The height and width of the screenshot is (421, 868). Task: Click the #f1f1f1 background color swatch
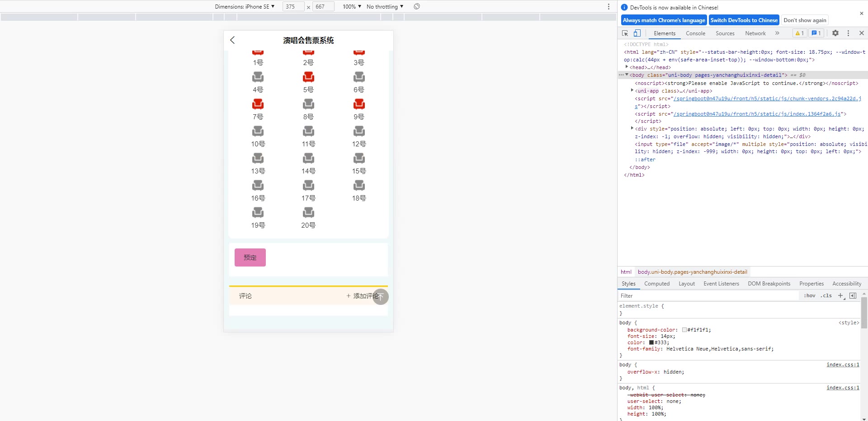pyautogui.click(x=684, y=330)
